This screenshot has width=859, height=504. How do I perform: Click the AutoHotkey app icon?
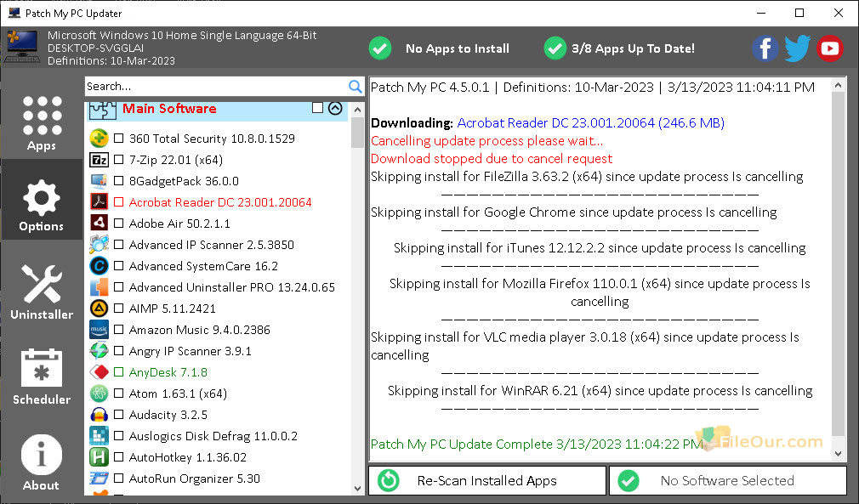(x=99, y=457)
